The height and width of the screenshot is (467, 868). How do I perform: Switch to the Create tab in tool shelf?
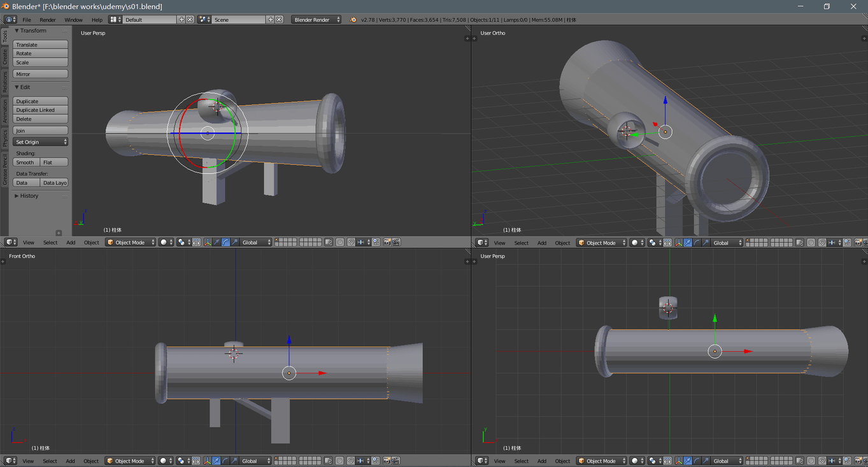(4, 56)
